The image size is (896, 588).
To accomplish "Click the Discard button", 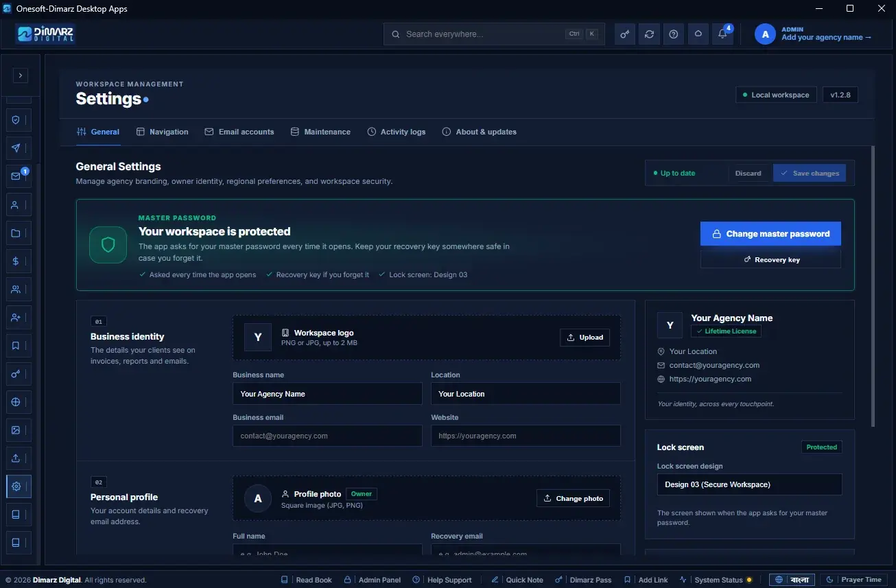I will tap(748, 174).
